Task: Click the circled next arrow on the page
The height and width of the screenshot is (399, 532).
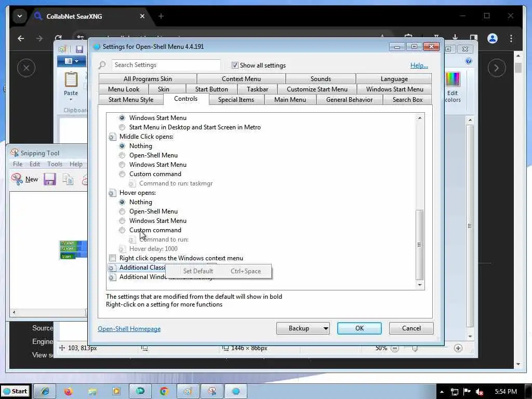Action: [x=496, y=68]
